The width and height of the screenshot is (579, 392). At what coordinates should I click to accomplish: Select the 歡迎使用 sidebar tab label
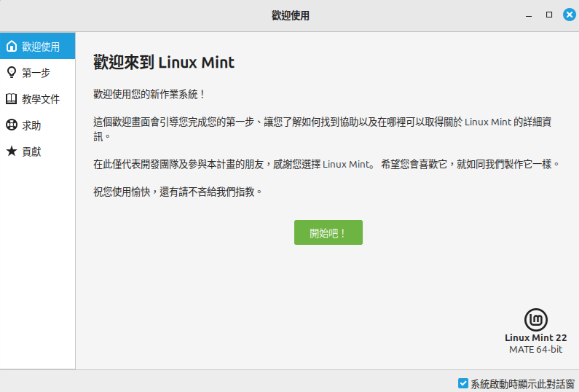(x=41, y=47)
